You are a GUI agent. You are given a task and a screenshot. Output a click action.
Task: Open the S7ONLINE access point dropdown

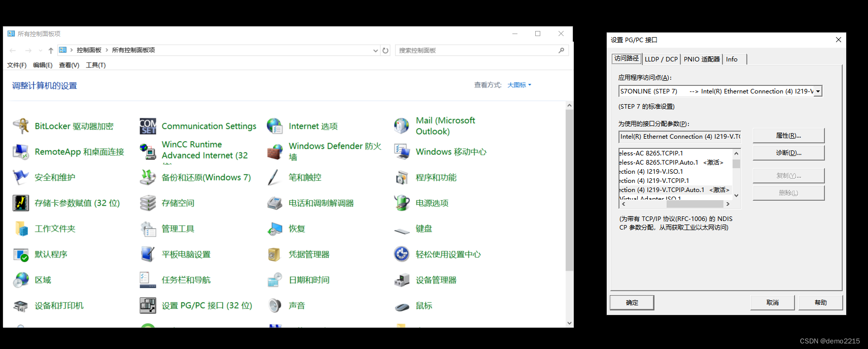click(x=818, y=91)
